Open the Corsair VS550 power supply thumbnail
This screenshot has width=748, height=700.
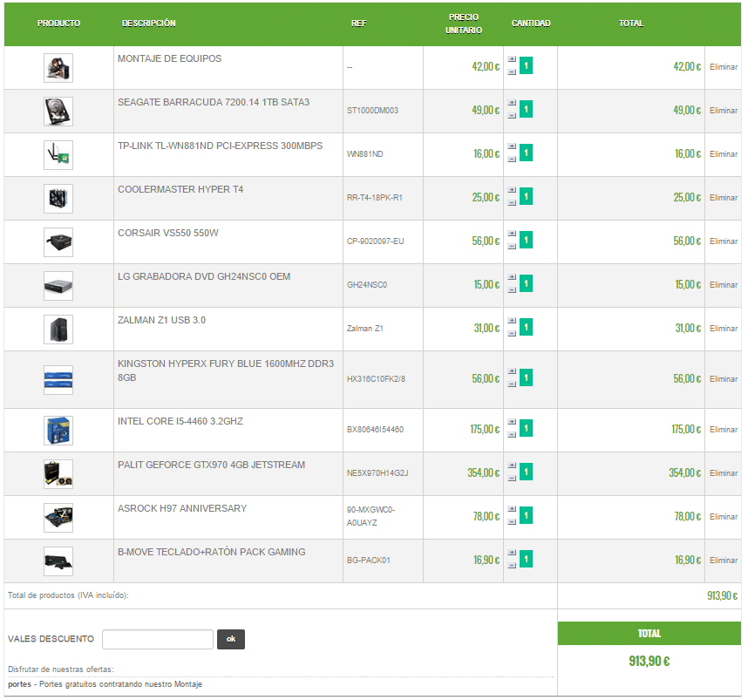[58, 242]
